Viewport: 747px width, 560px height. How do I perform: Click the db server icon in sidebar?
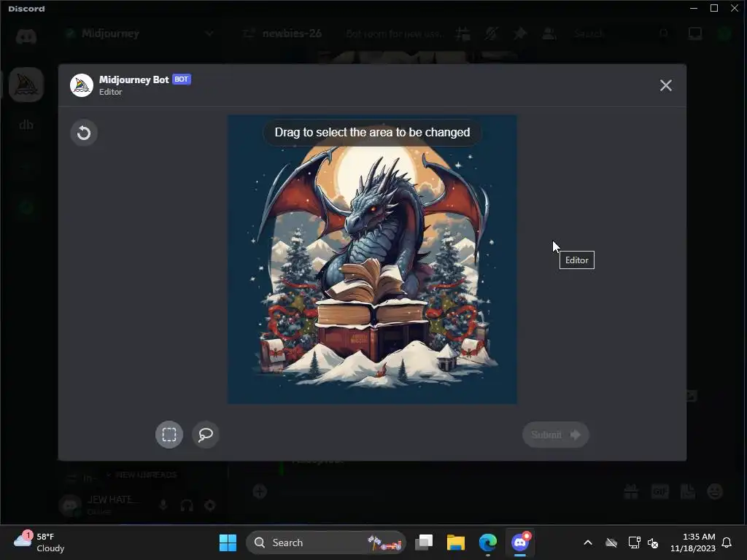pyautogui.click(x=26, y=125)
